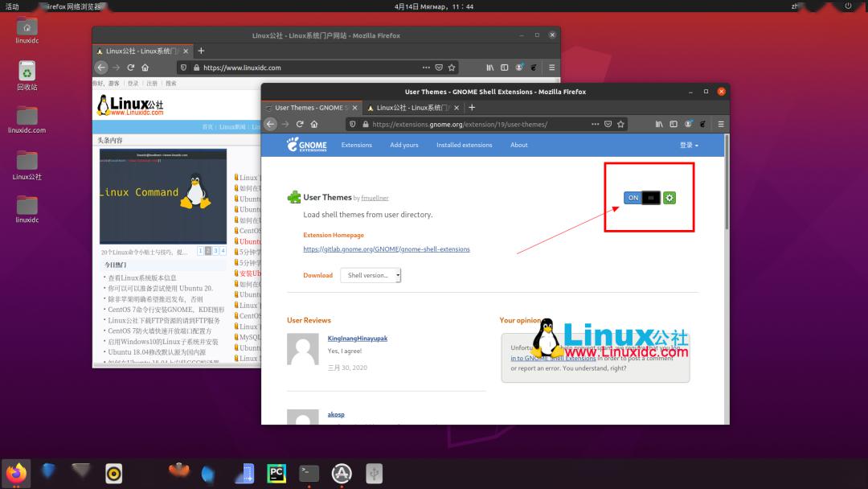Open page actions menu in front window
868x489 pixels.
(595, 124)
